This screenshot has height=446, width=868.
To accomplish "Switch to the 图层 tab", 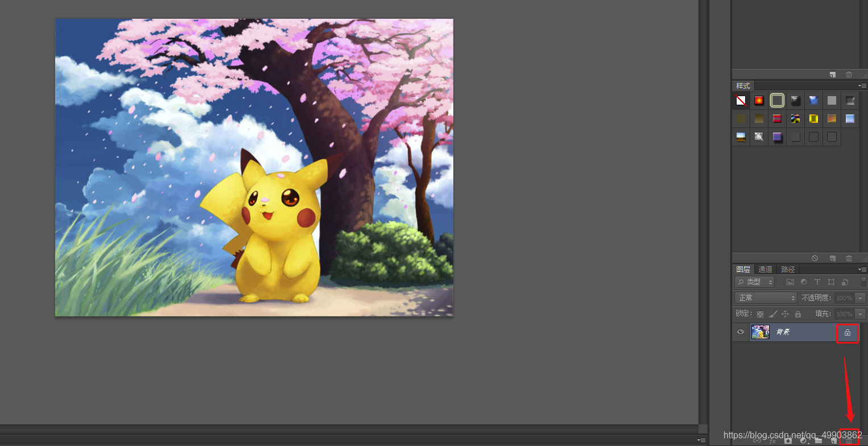I will coord(743,269).
